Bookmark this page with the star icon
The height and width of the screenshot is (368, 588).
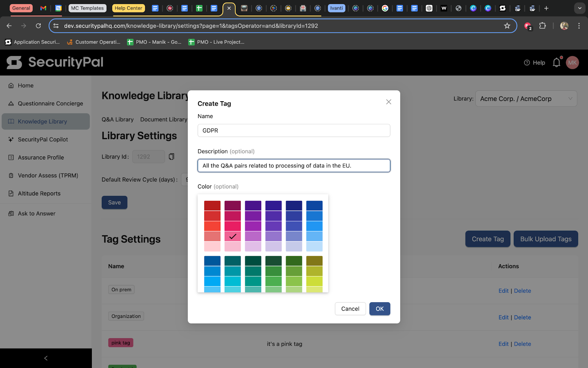click(x=507, y=26)
